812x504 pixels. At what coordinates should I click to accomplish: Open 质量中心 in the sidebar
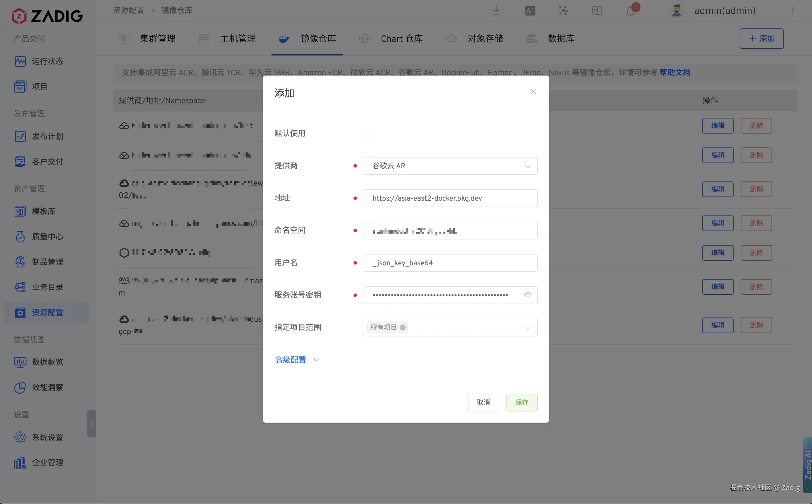(47, 237)
